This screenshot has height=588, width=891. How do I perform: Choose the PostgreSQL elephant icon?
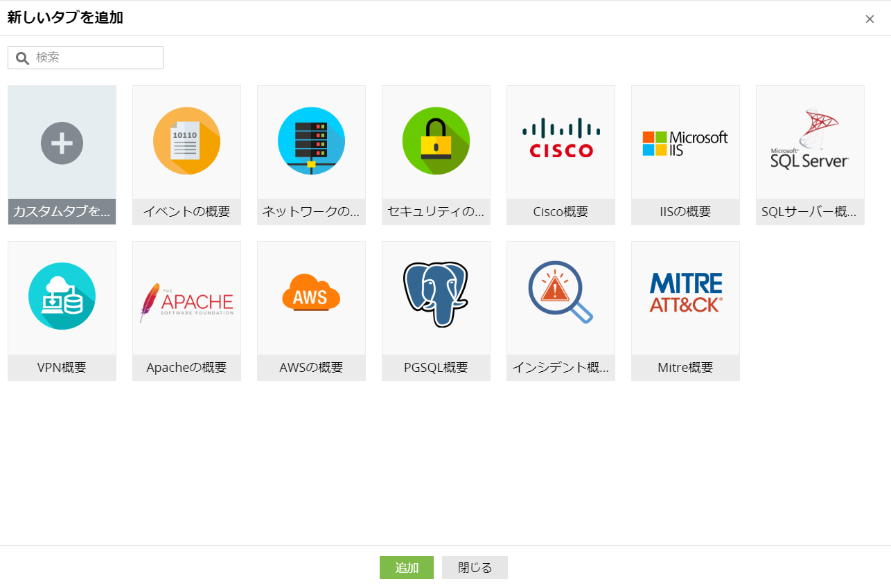(436, 294)
